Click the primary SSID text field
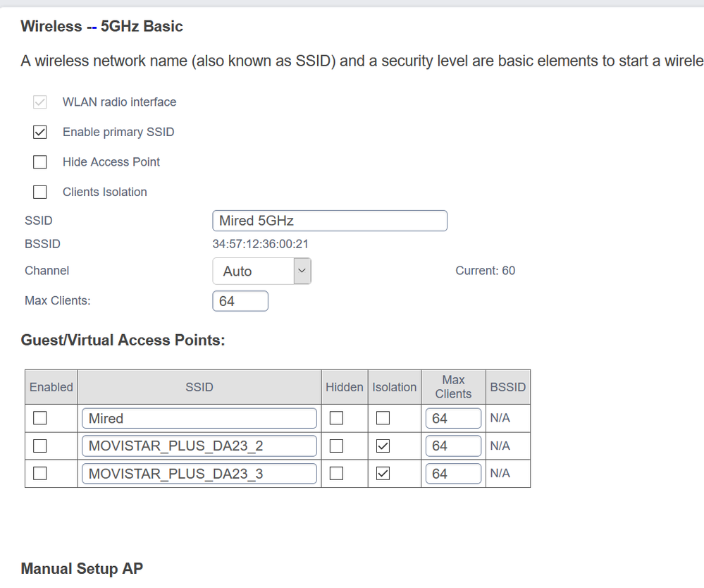The width and height of the screenshot is (704, 588). click(329, 221)
